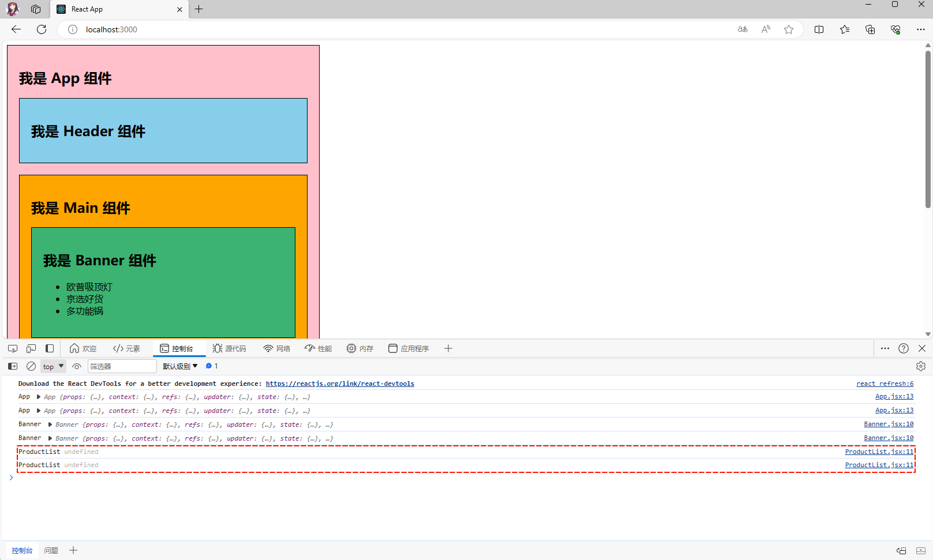Toggle the console sidebar panel icon
The width and height of the screenshot is (933, 560).
click(x=13, y=366)
